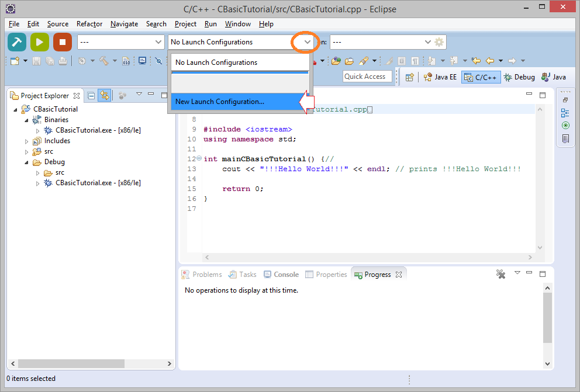Screen dimensions: 580x392
Task: Click the teal Build hammer button
Action: (x=17, y=42)
